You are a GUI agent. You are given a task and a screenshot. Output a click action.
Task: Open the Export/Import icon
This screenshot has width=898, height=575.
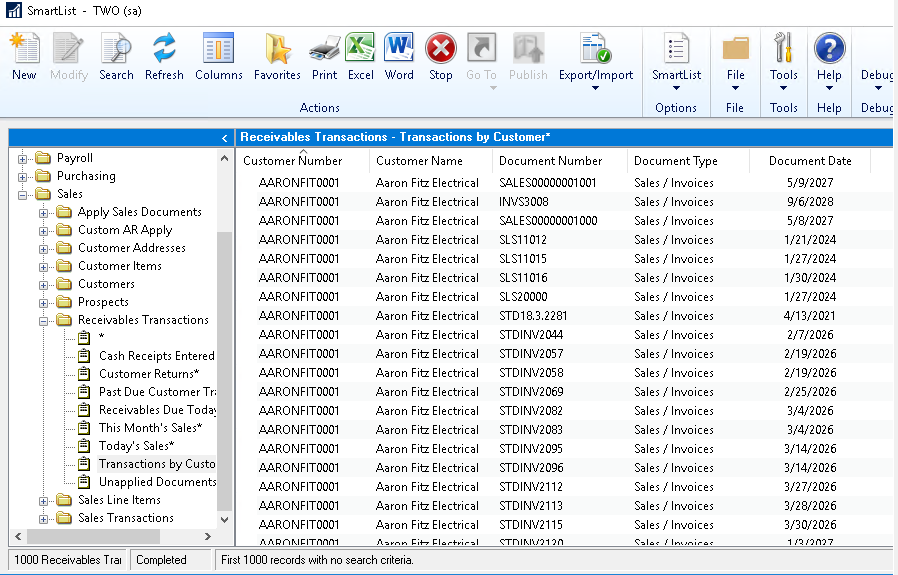point(596,48)
